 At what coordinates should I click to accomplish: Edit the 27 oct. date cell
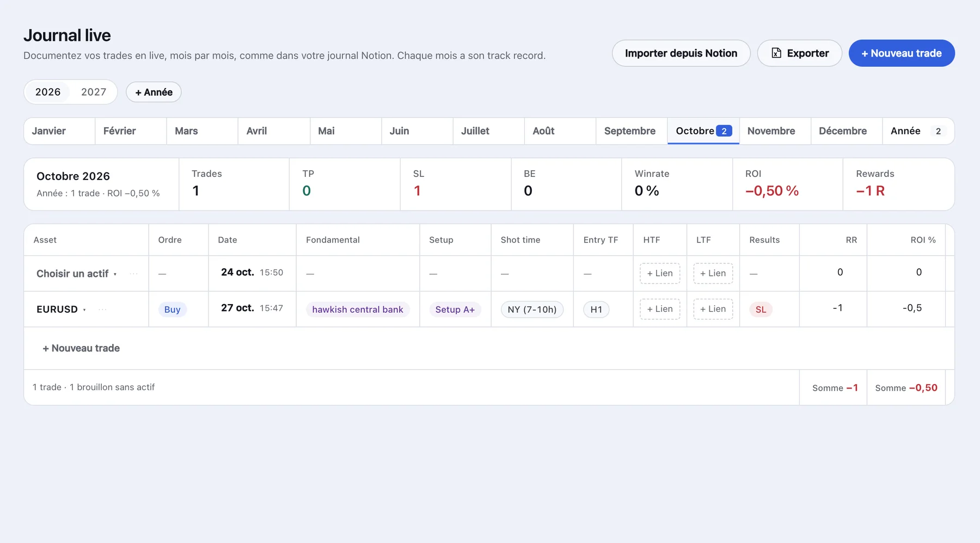(252, 308)
